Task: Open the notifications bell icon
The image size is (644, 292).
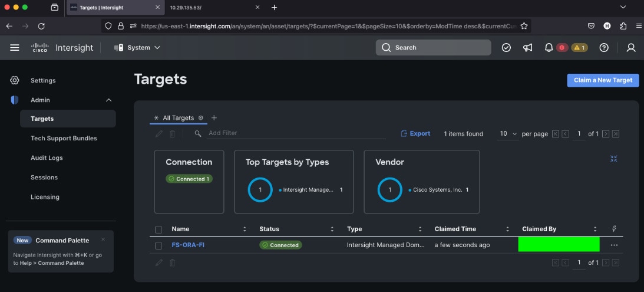Action: click(x=549, y=48)
